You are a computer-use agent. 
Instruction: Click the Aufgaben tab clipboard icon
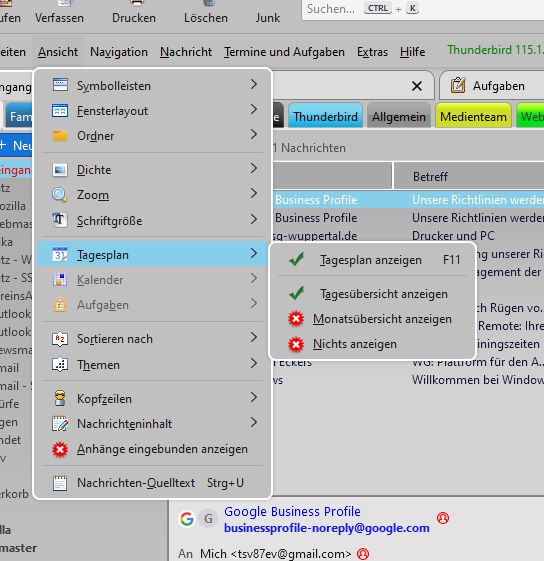tap(458, 86)
